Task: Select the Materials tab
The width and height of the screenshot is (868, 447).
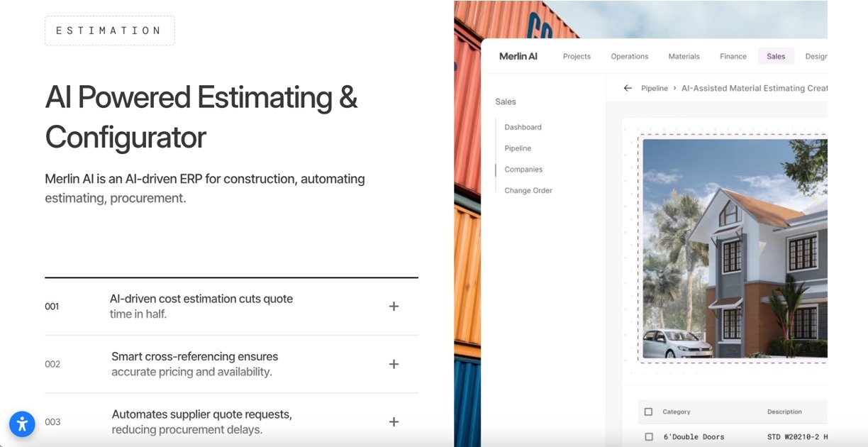Action: (x=684, y=57)
